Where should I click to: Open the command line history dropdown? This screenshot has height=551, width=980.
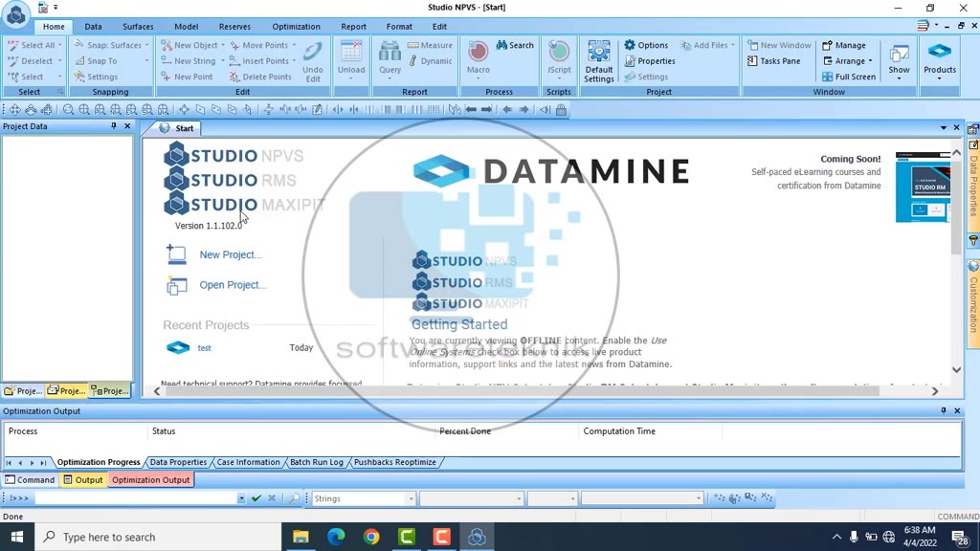(241, 498)
